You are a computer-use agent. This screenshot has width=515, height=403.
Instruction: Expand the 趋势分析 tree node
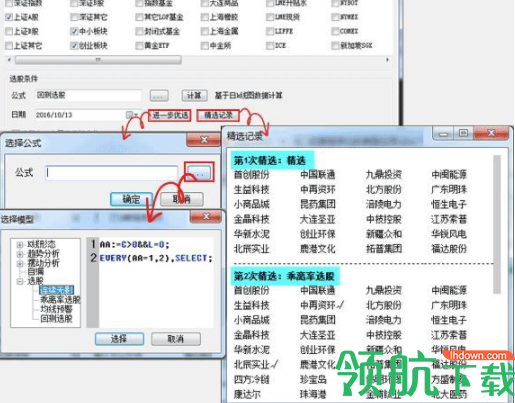(20, 254)
